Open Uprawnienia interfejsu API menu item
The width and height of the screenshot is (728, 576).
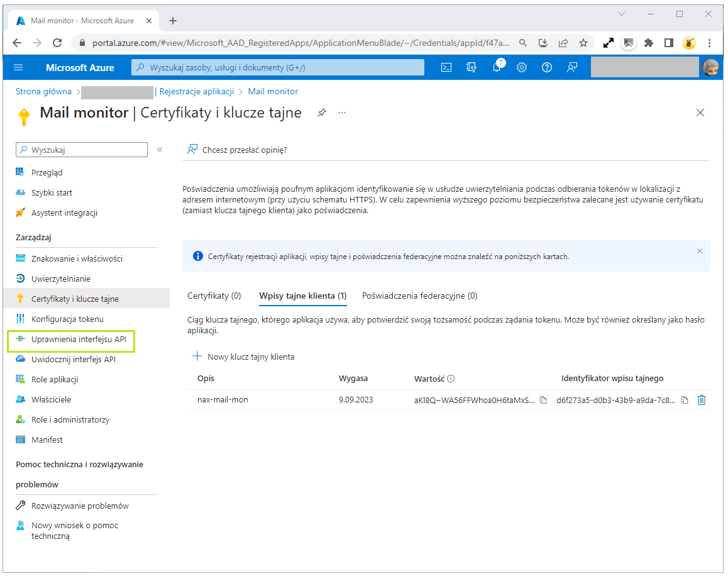[79, 339]
